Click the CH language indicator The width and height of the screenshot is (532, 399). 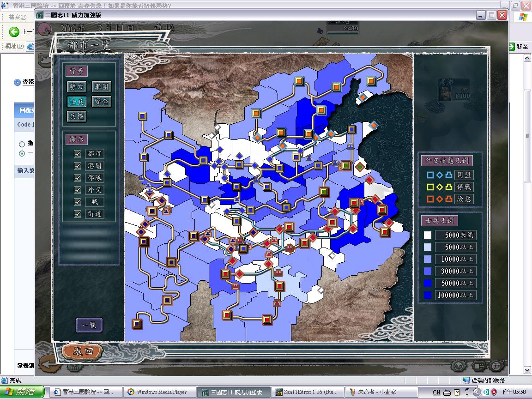[437, 393]
